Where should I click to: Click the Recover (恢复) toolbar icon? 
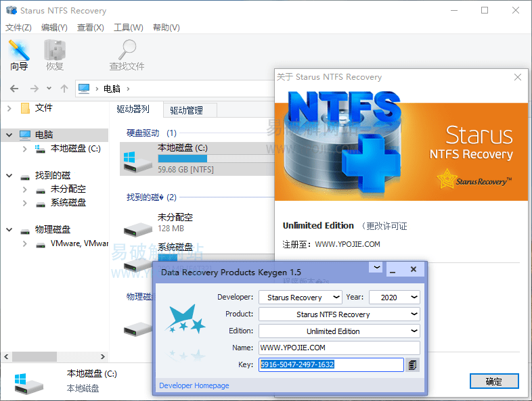pyautogui.click(x=55, y=51)
